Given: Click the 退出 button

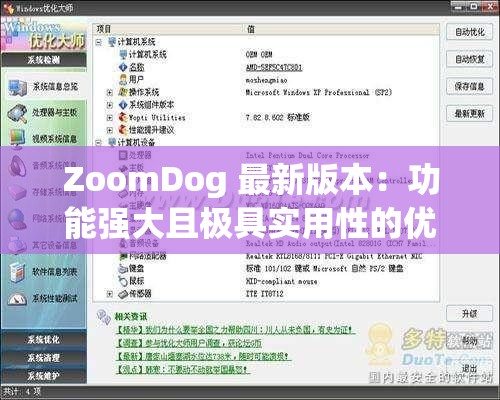Looking at the screenshot, I should (470, 368).
